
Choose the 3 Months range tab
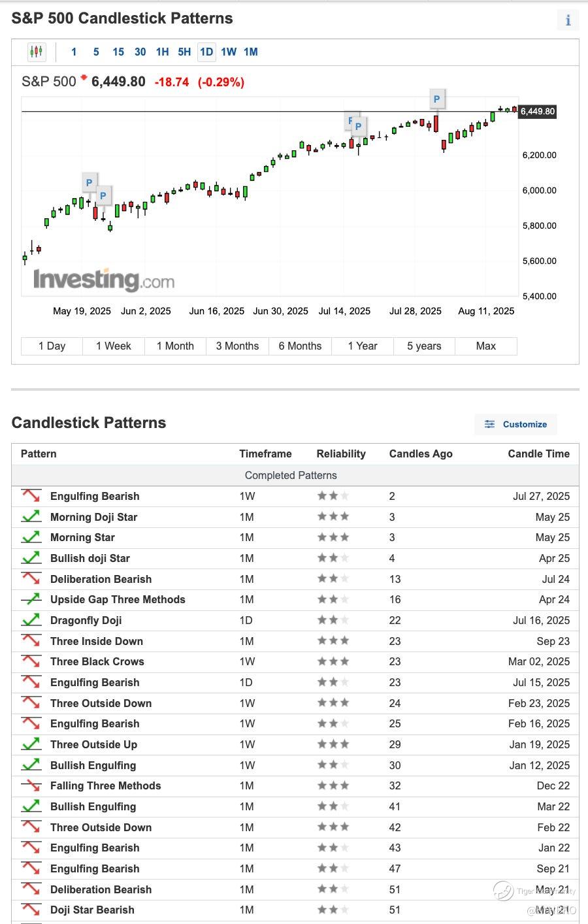tap(237, 346)
